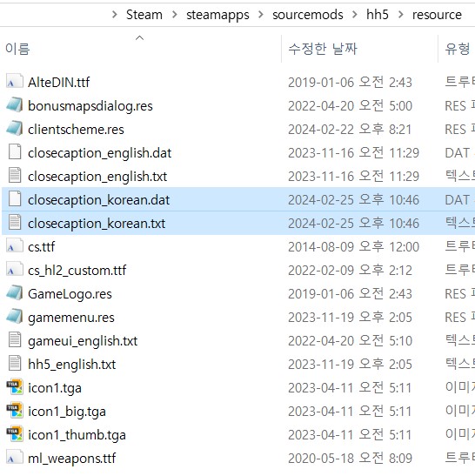Select file name gamemenu.res
Screen dimensions: 475x476
pyautogui.click(x=71, y=318)
